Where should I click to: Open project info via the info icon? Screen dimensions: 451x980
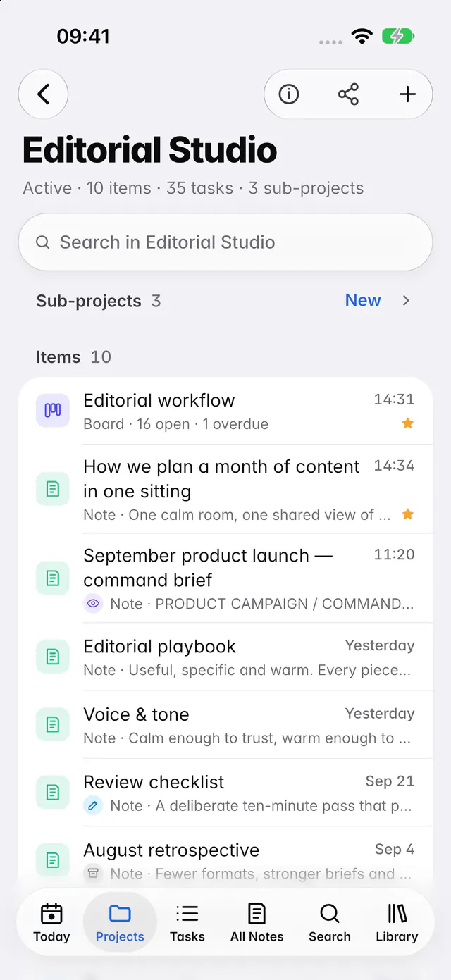(x=289, y=94)
